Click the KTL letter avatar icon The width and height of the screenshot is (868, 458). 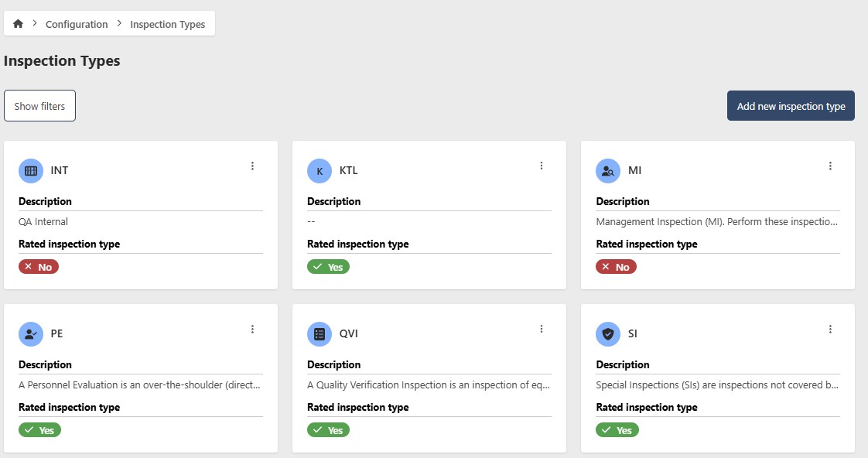[320, 171]
